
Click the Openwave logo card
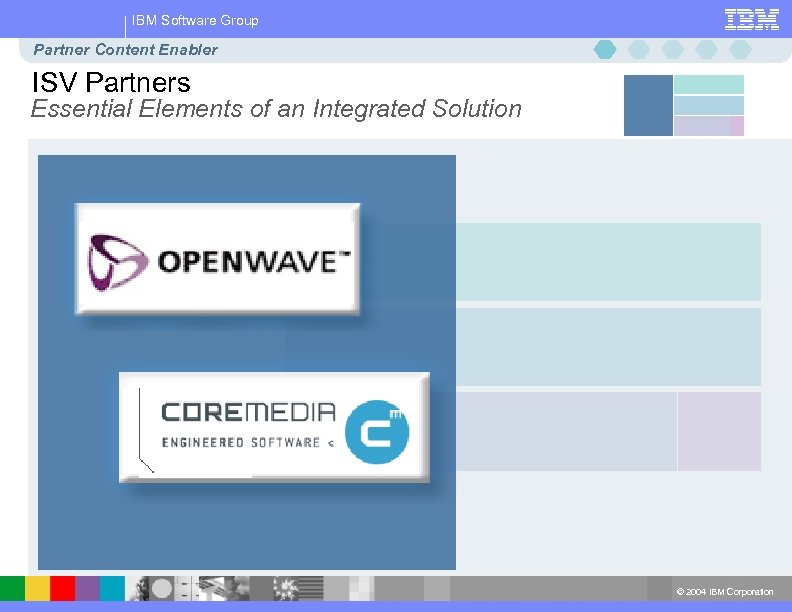(218, 259)
